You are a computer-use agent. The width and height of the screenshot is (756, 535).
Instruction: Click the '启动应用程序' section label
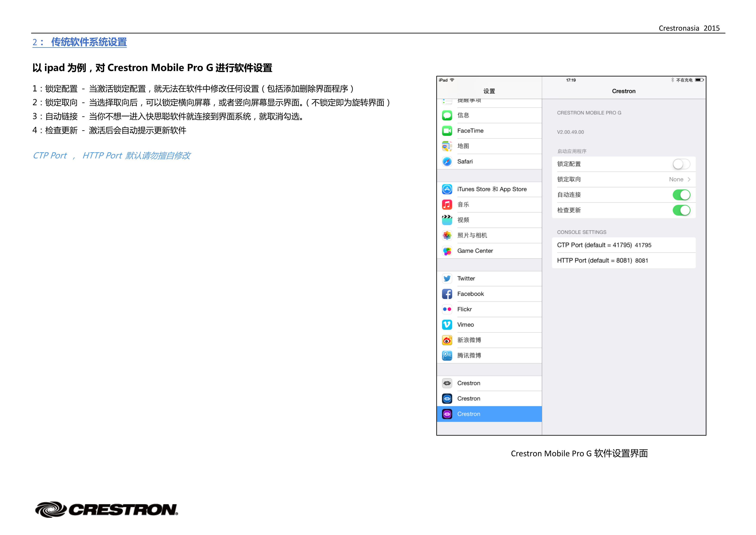[572, 151]
